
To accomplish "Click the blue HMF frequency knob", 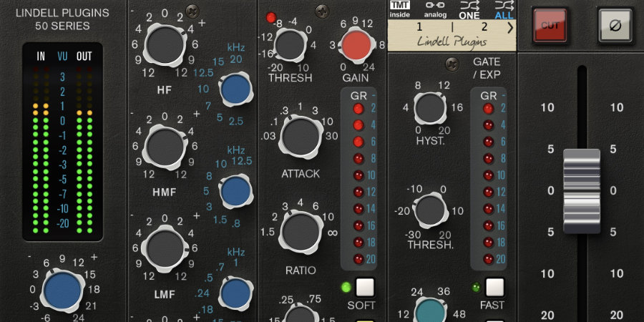I will (235, 191).
